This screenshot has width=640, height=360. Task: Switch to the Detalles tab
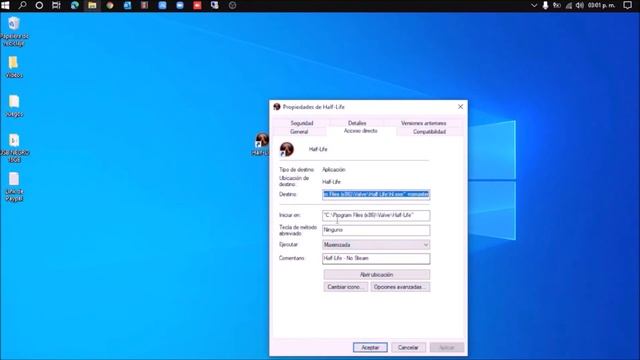click(x=357, y=123)
